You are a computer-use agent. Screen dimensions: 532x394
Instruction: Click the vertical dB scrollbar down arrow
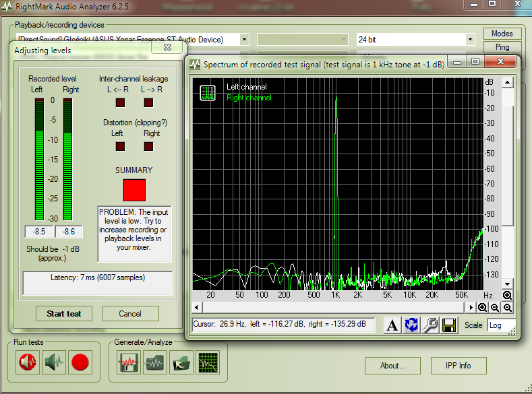pos(507,284)
